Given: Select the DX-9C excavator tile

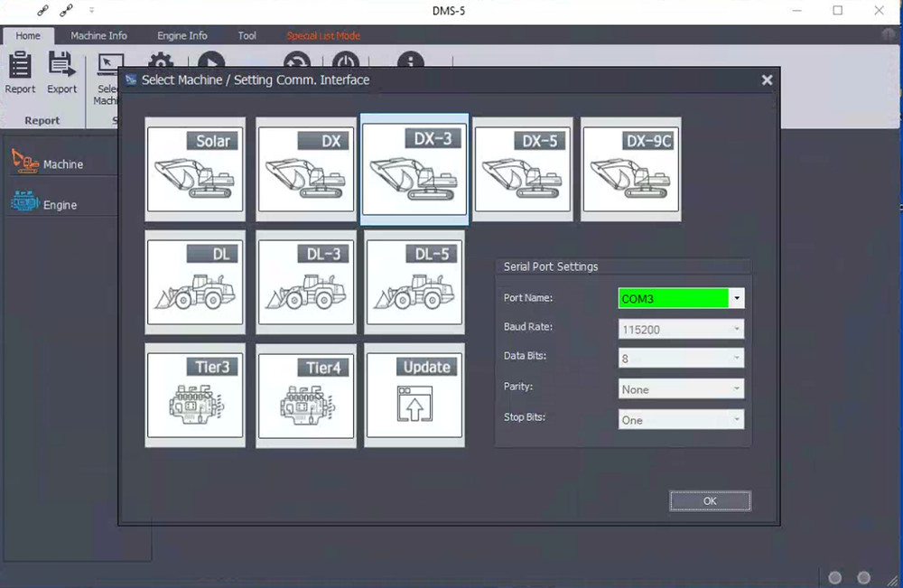Looking at the screenshot, I should [631, 169].
